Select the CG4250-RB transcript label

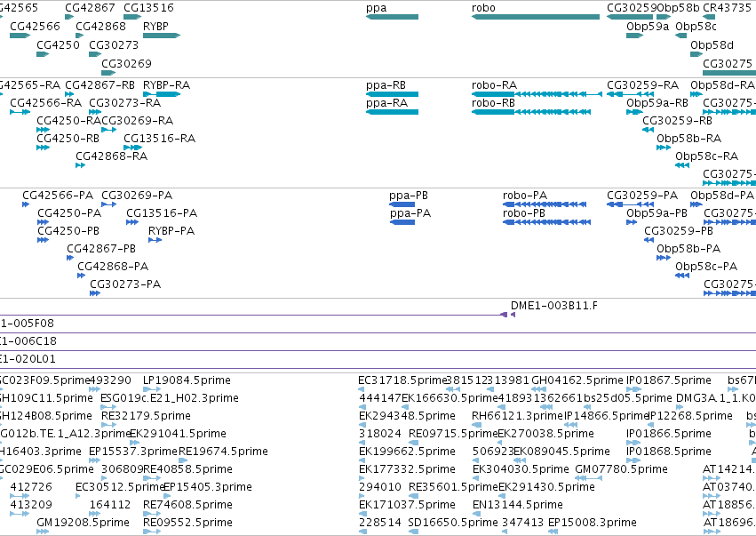[x=68, y=139]
